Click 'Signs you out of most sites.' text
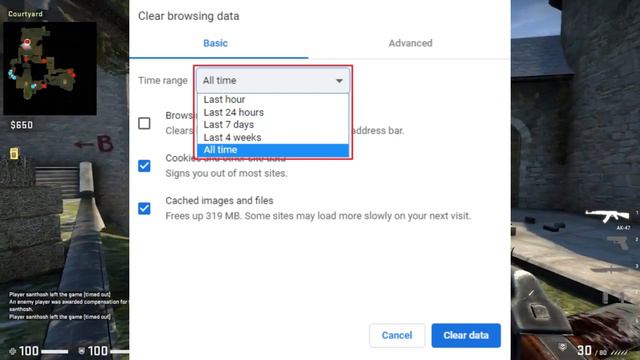The height and width of the screenshot is (360, 640). 226,173
